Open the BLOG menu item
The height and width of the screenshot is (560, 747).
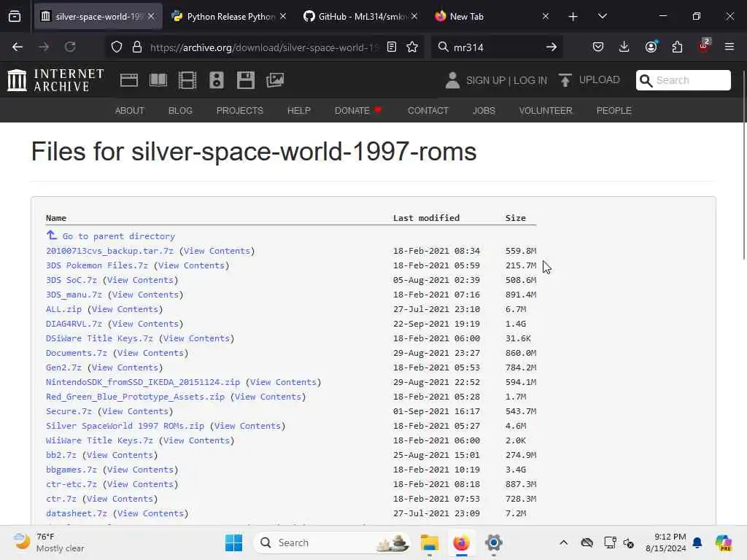[181, 111]
